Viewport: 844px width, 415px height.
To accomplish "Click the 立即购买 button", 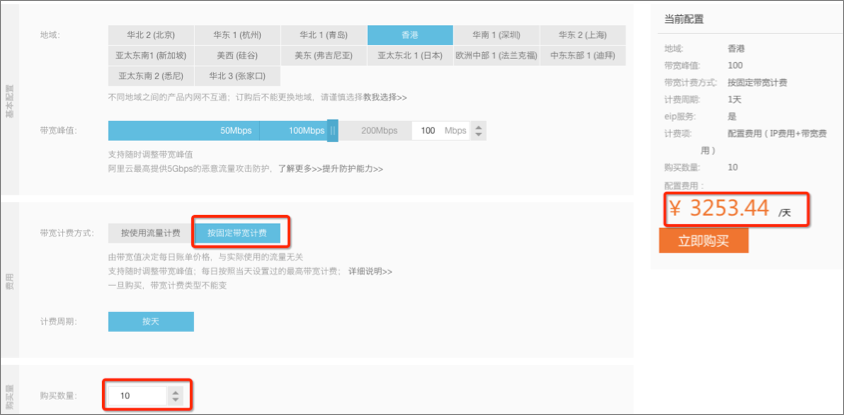I will pyautogui.click(x=703, y=241).
